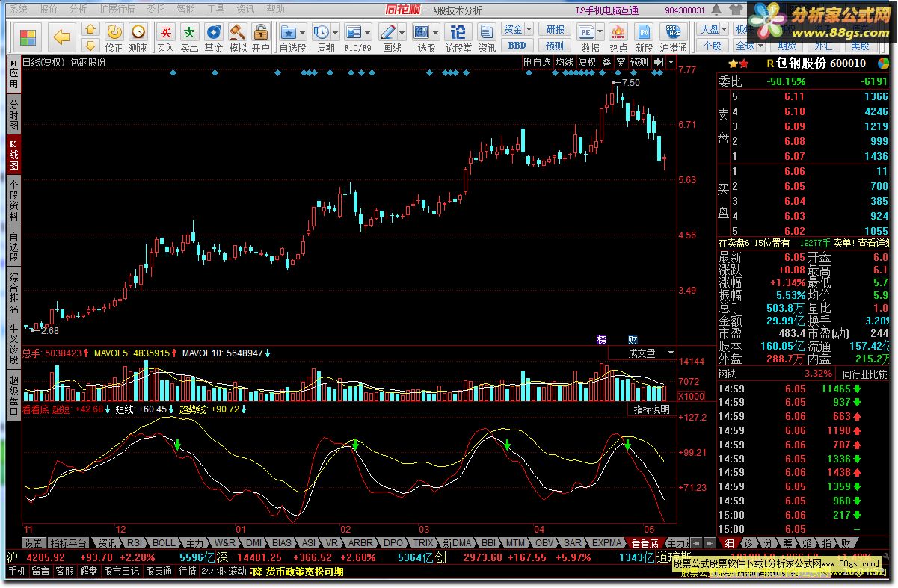Click the 开户 padlock icon
The width and height of the screenshot is (898, 588).
(261, 31)
